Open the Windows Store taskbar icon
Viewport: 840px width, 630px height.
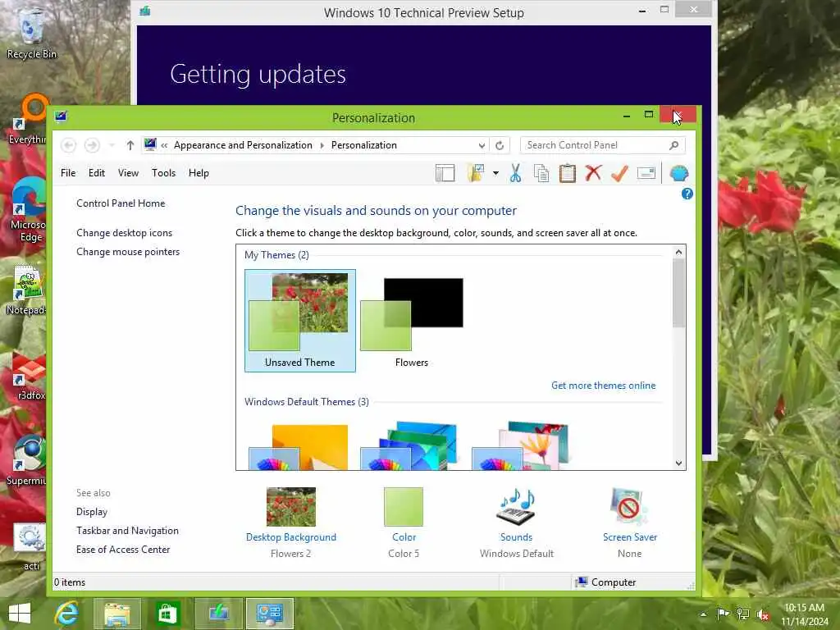click(167, 614)
